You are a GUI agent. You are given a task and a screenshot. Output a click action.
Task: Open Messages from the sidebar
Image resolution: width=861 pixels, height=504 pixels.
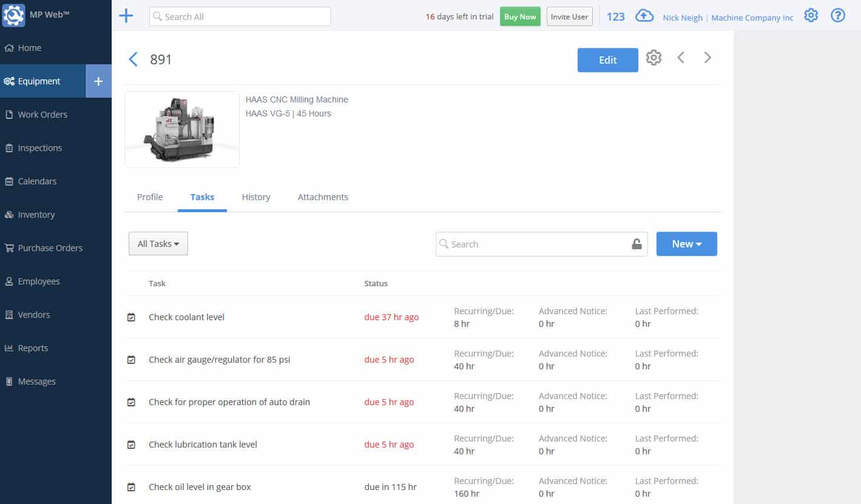tap(36, 381)
